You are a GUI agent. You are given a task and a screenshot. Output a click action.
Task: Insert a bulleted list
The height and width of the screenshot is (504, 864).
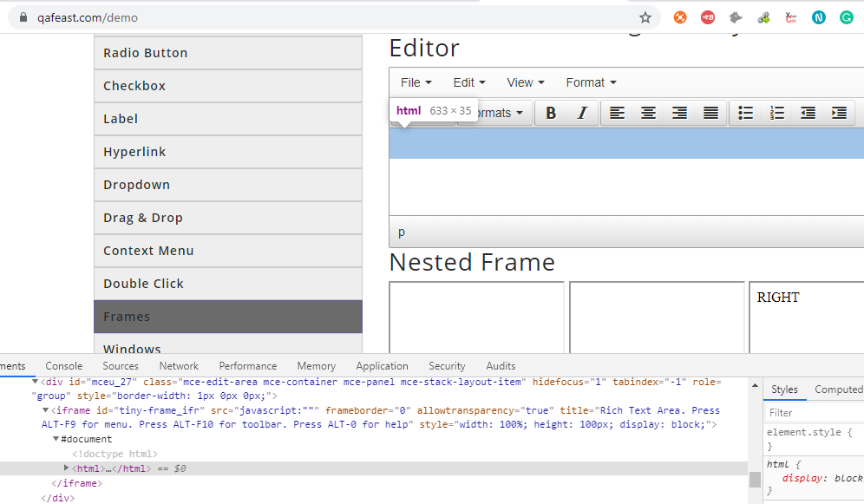745,113
